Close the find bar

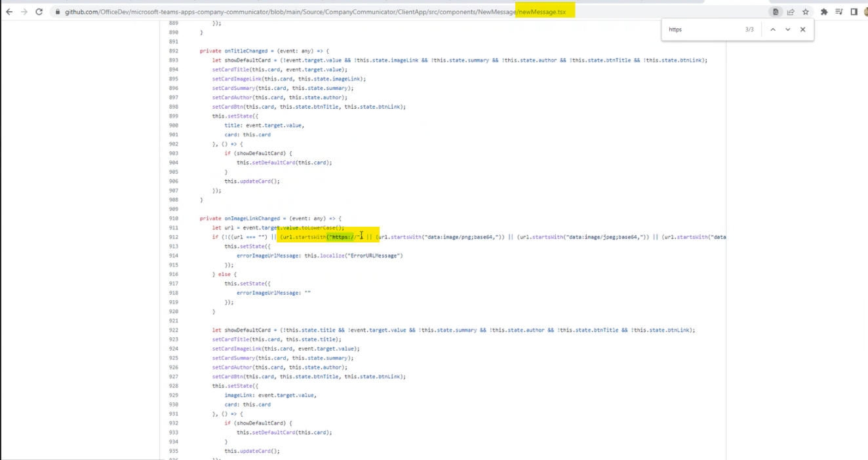coord(802,29)
